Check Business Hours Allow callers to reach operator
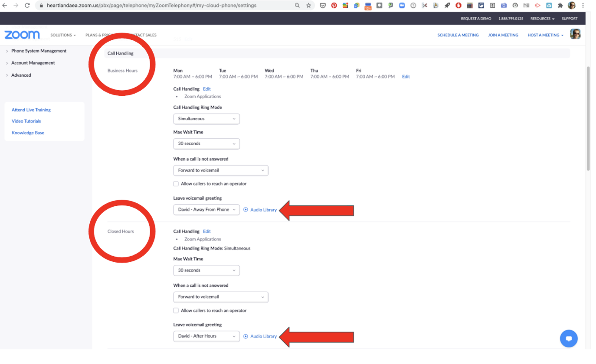 176,184
